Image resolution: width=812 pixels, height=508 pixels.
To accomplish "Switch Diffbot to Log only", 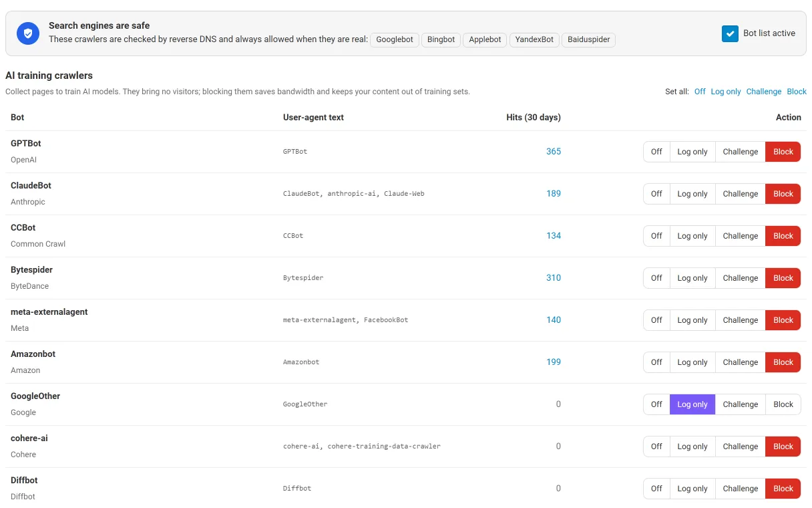I will point(692,489).
